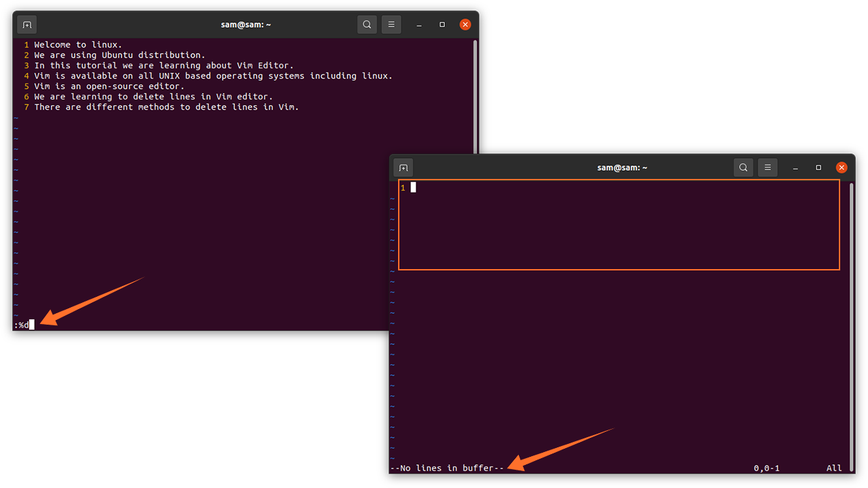Maximize the background terminal window

tap(442, 24)
